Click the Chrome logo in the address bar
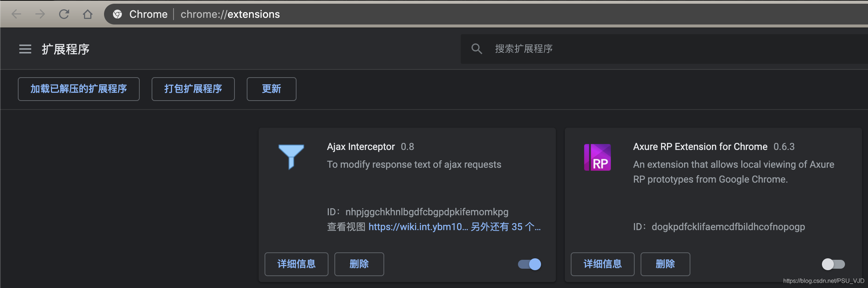The width and height of the screenshot is (868, 288). [117, 14]
